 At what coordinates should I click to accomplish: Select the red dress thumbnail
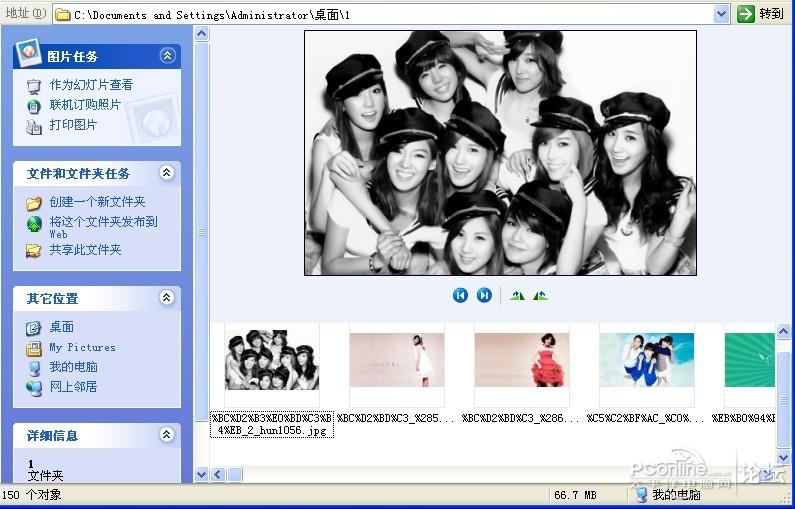click(522, 360)
